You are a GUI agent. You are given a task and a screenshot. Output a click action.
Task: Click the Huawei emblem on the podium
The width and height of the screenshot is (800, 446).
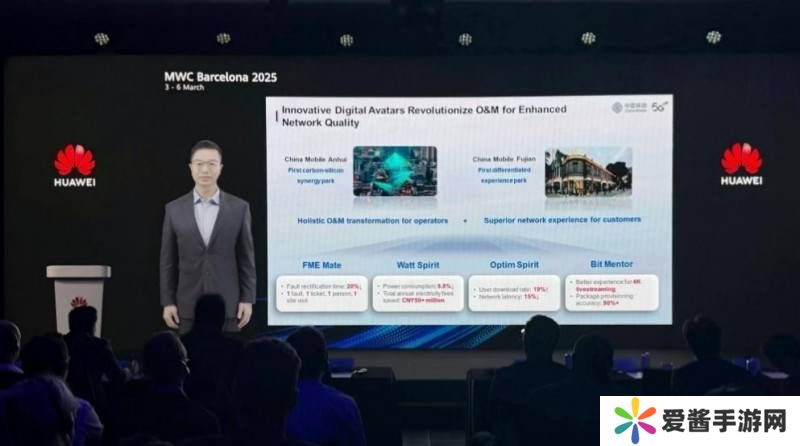[78, 301]
